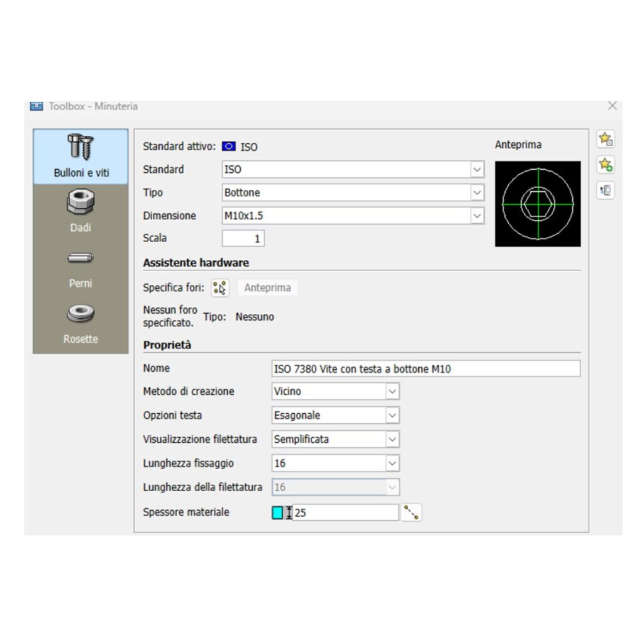Click the Scala input field

coord(243,238)
